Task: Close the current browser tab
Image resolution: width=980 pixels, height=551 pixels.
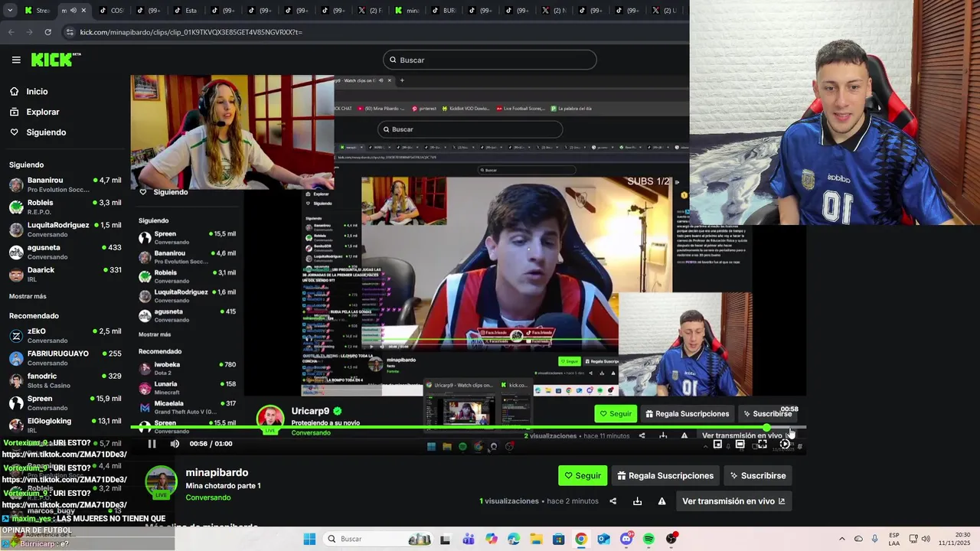Action: pyautogui.click(x=83, y=11)
